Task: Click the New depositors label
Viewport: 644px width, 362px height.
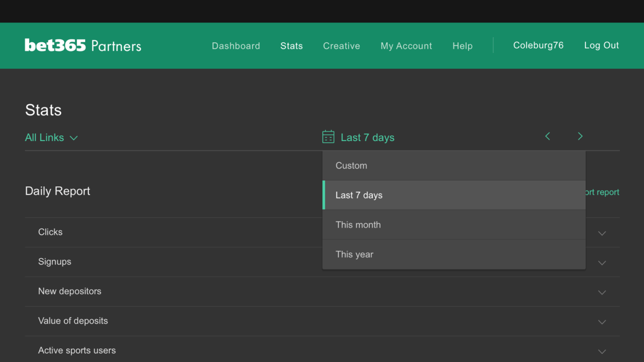Action: (x=70, y=291)
